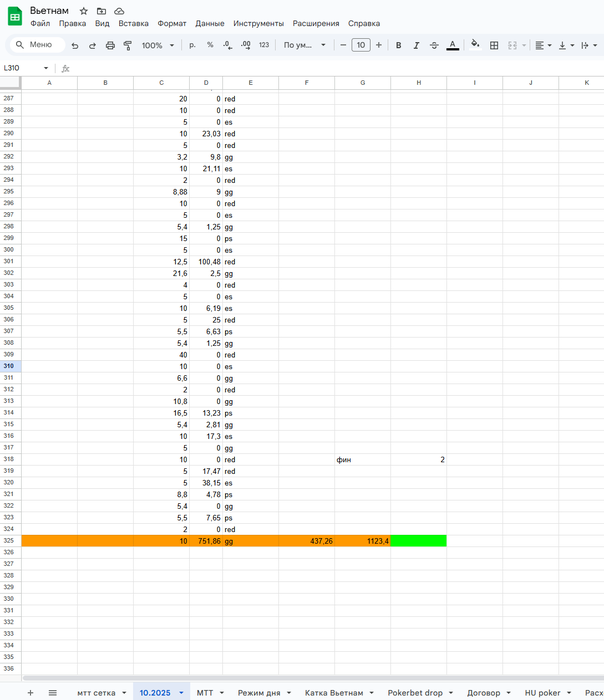Screen dimensions: 604x700
Task: Open HU poker tab dropdown arrow
Action: coord(569,693)
